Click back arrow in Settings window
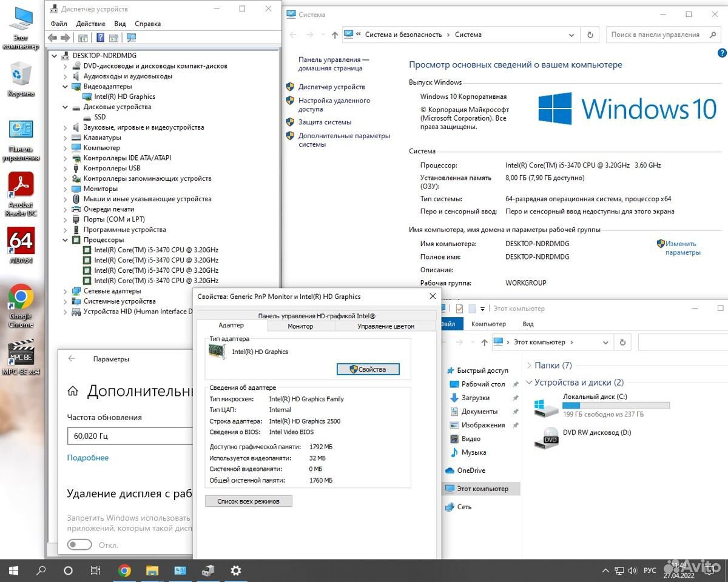 72,359
